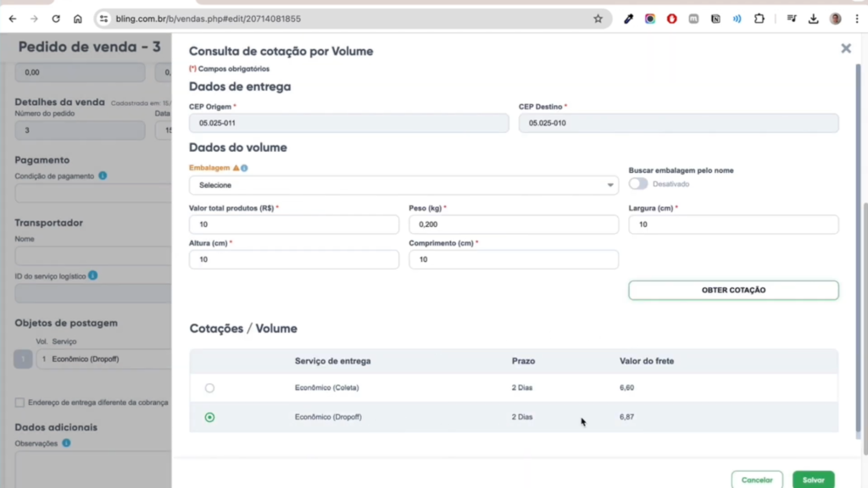This screenshot has height=488, width=868.
Task: Click the 6,60 freight value
Action: click(626, 388)
